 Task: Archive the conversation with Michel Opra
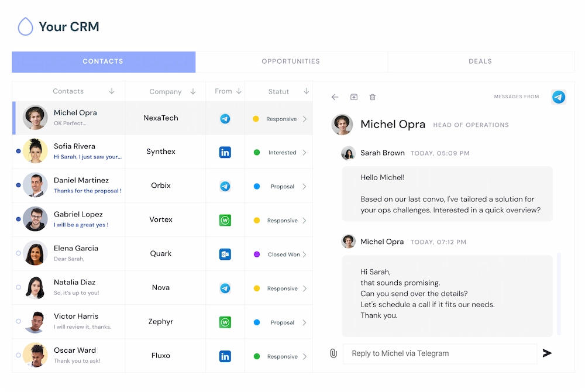point(354,97)
